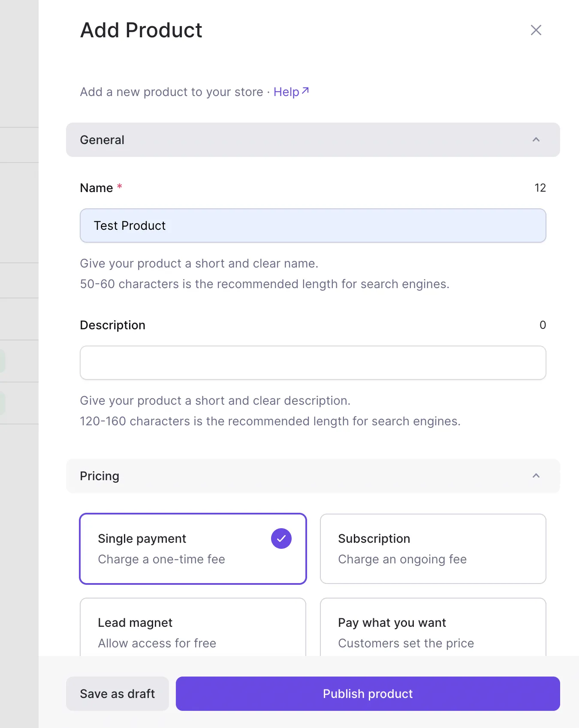Click the purple checkmark on Single payment

pos(281,538)
